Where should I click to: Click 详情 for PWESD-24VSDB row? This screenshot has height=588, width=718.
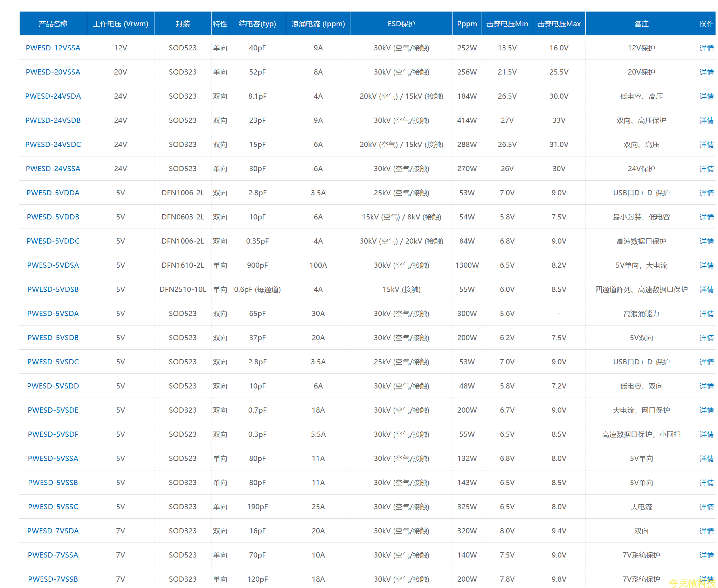pyautogui.click(x=706, y=120)
